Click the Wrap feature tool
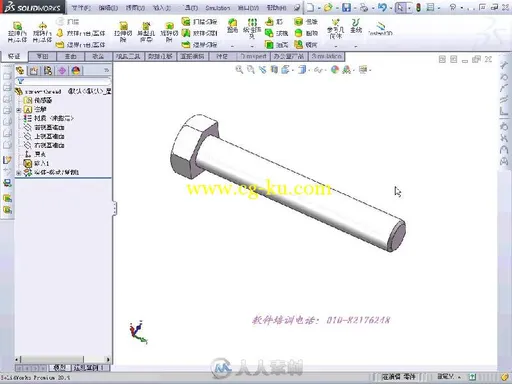 pyautogui.click(x=306, y=22)
